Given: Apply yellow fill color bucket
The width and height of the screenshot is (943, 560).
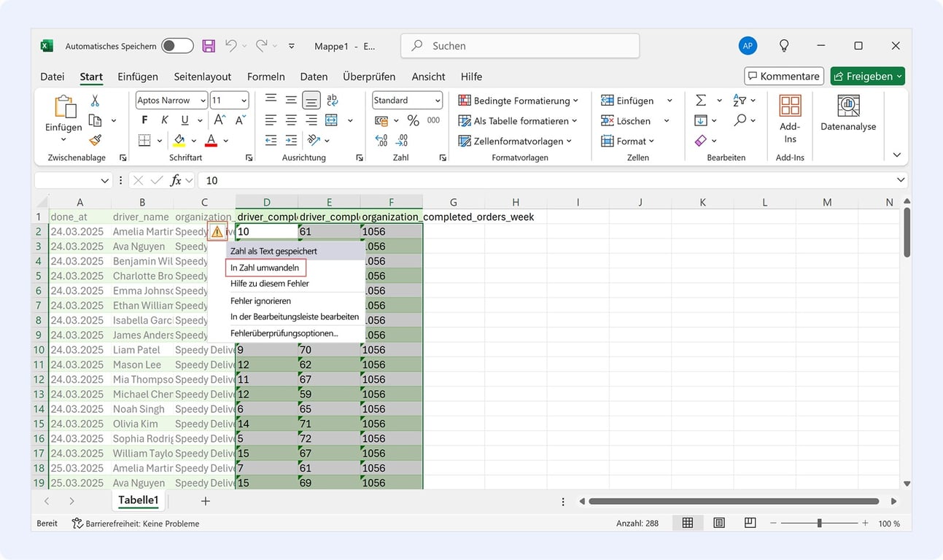Looking at the screenshot, I should [179, 140].
